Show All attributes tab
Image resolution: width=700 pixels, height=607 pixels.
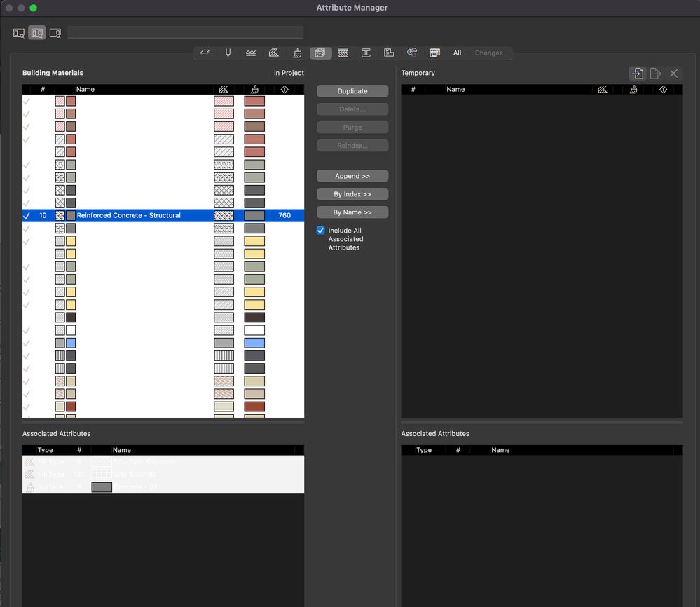(457, 53)
